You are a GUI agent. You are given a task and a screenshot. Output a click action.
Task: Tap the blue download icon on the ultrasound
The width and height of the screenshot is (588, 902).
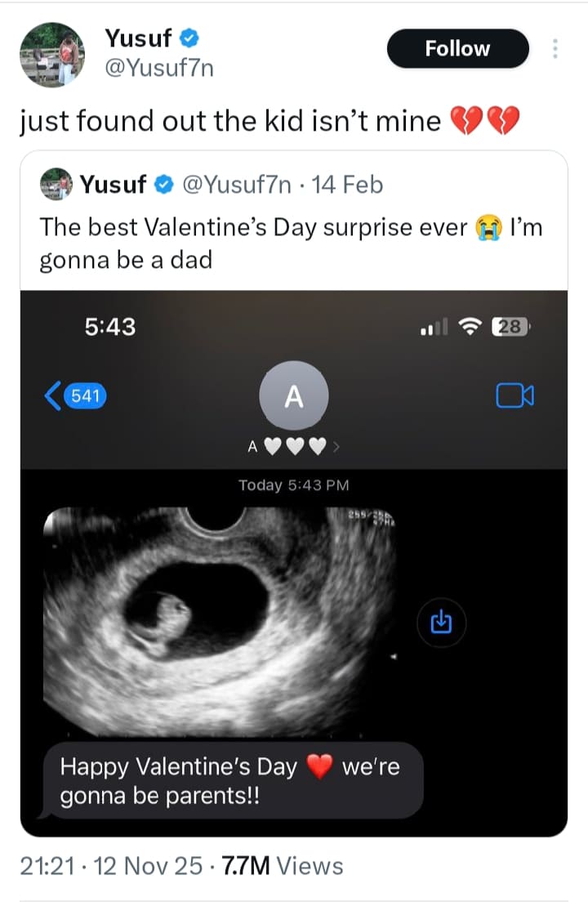pos(440,623)
